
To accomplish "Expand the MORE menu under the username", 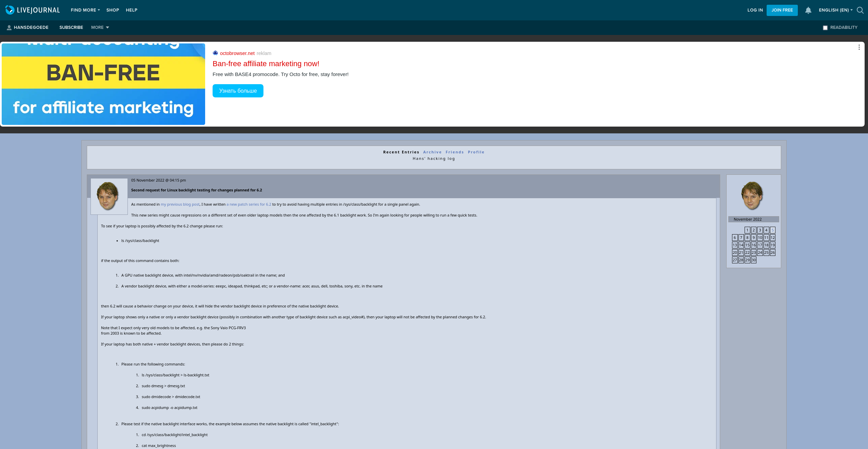I will [x=99, y=27].
